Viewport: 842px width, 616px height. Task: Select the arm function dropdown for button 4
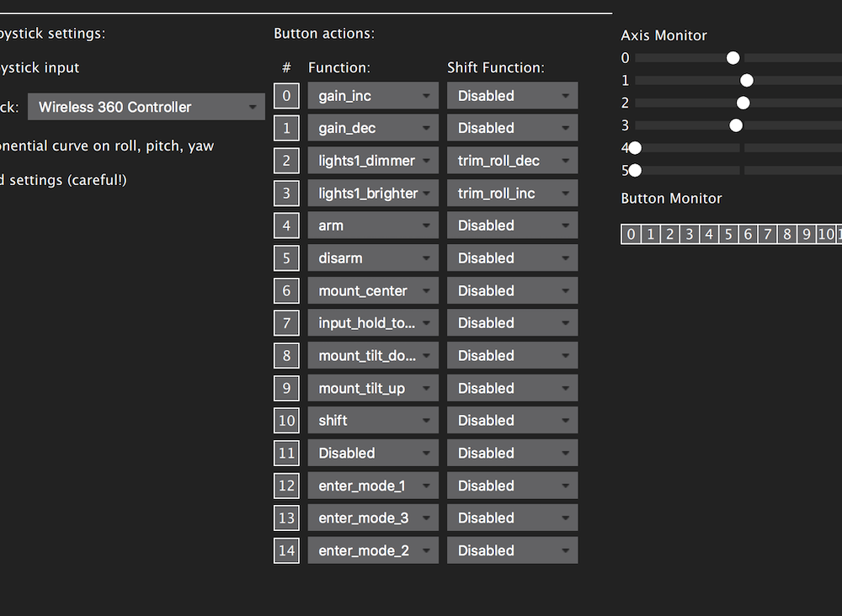(x=373, y=226)
